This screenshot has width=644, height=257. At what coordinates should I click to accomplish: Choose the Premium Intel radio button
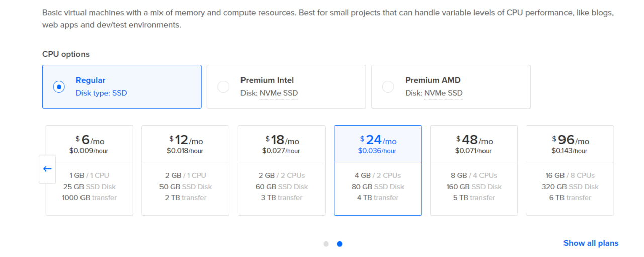tap(223, 87)
